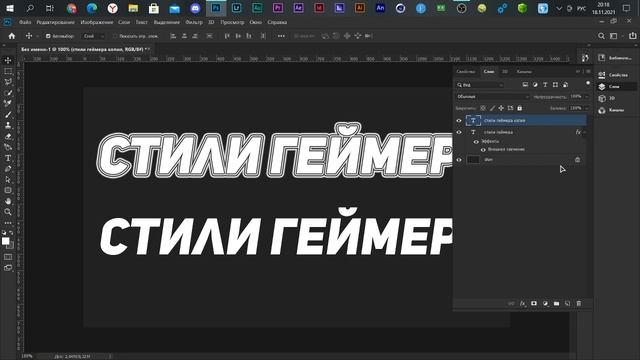Open workspace switcher dropdown at top right
Viewport: 640px width, 360px height.
pos(616,36)
